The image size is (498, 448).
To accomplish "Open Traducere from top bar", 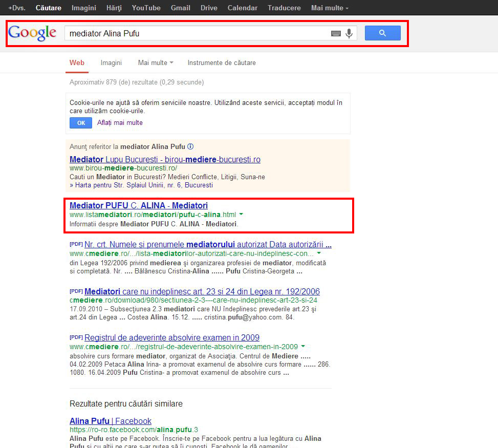I will click(x=284, y=8).
